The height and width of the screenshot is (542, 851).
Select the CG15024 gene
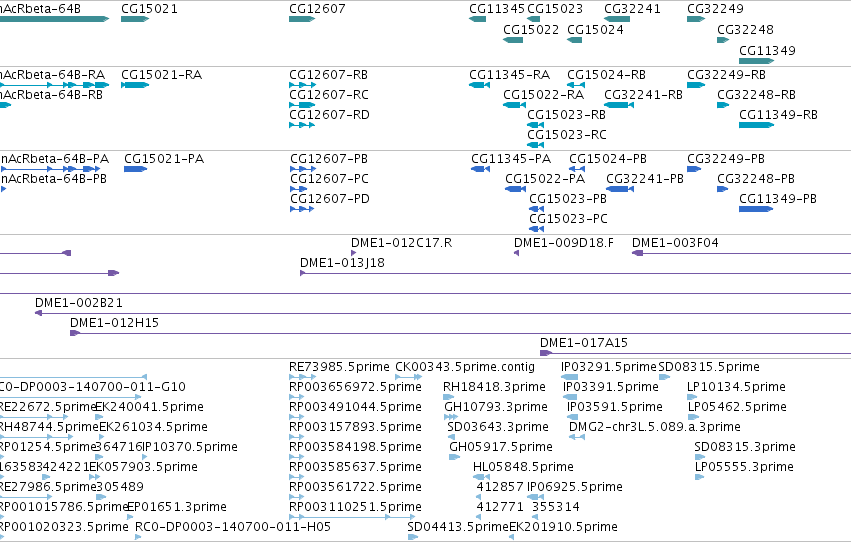[575, 40]
